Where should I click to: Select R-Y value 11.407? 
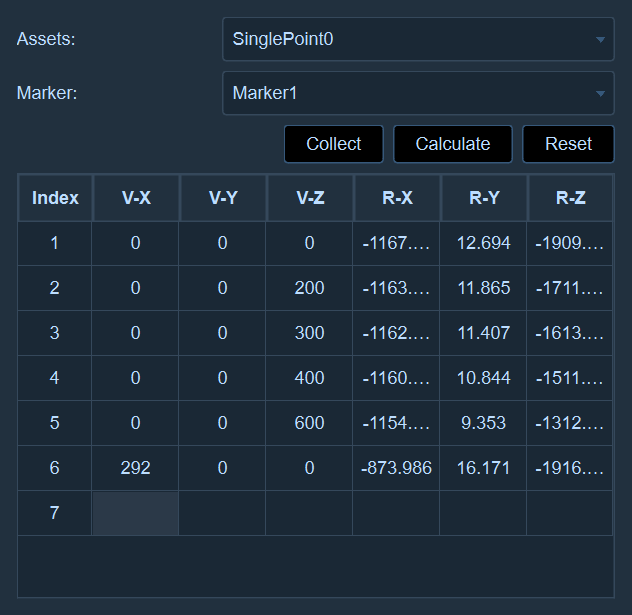pos(483,333)
